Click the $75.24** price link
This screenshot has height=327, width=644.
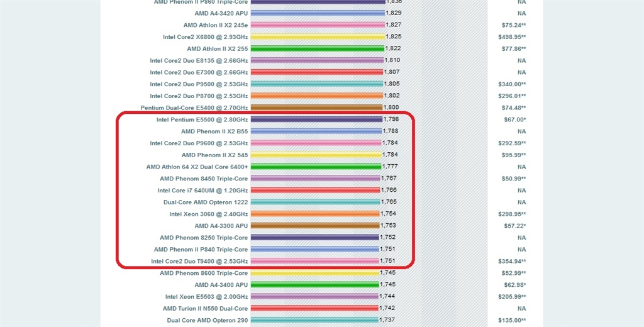[514, 26]
